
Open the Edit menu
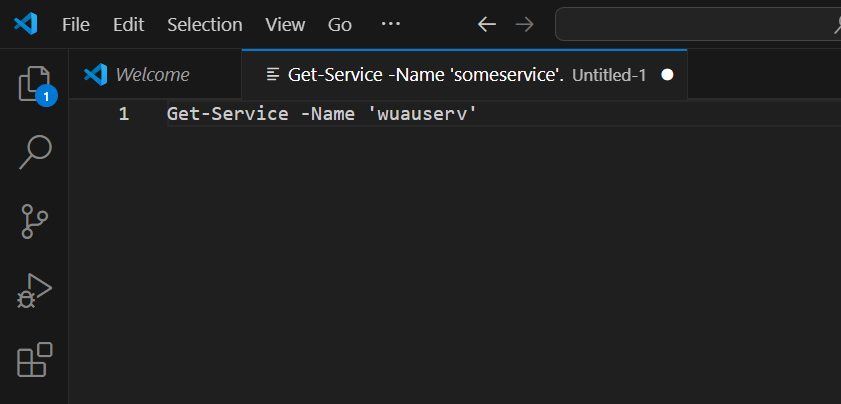[x=129, y=25]
